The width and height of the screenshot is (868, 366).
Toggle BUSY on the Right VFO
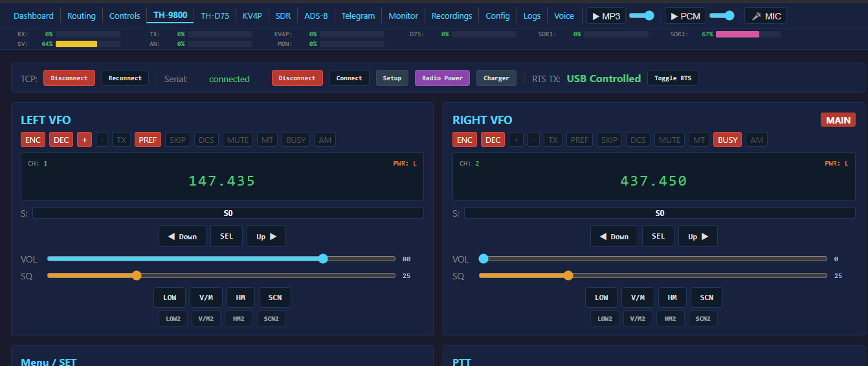coord(728,140)
